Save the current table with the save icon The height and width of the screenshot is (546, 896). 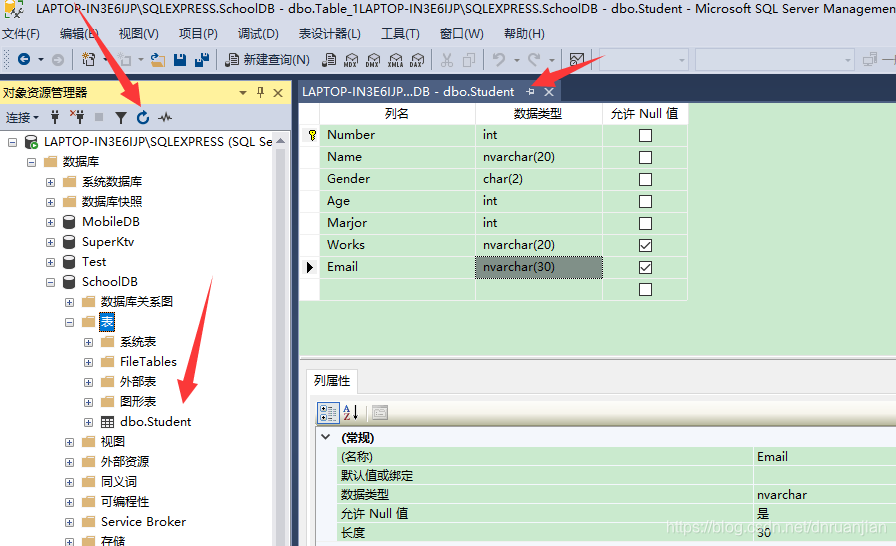[x=180, y=59]
